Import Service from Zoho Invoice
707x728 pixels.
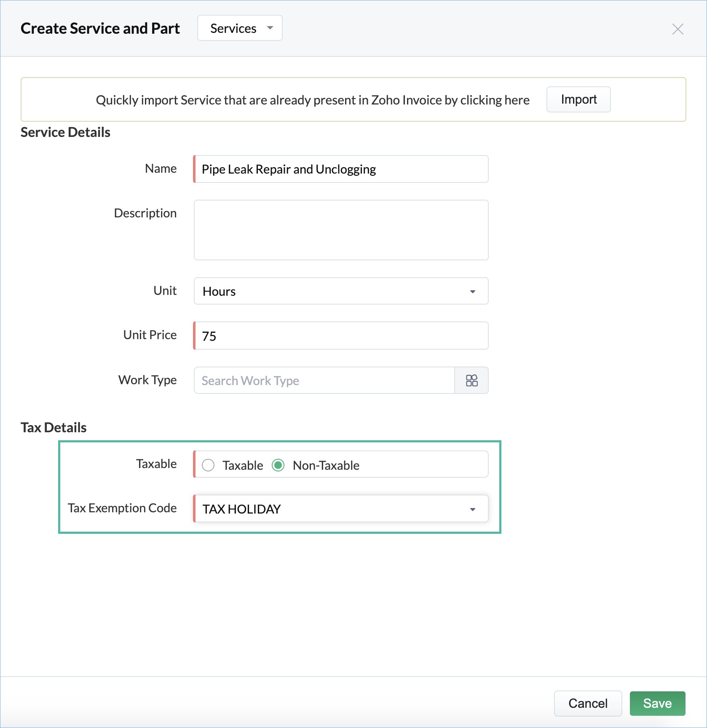578,99
